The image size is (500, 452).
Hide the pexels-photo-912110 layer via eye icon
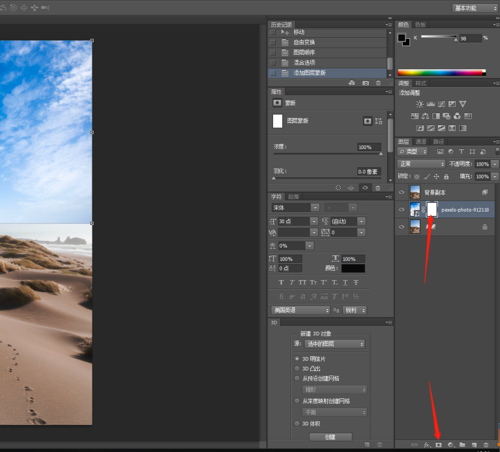tap(401, 210)
